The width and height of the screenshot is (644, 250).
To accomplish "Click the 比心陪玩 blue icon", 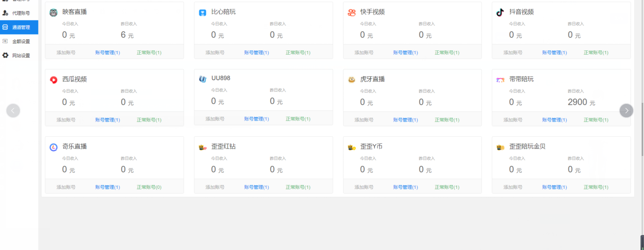I will pyautogui.click(x=202, y=13).
